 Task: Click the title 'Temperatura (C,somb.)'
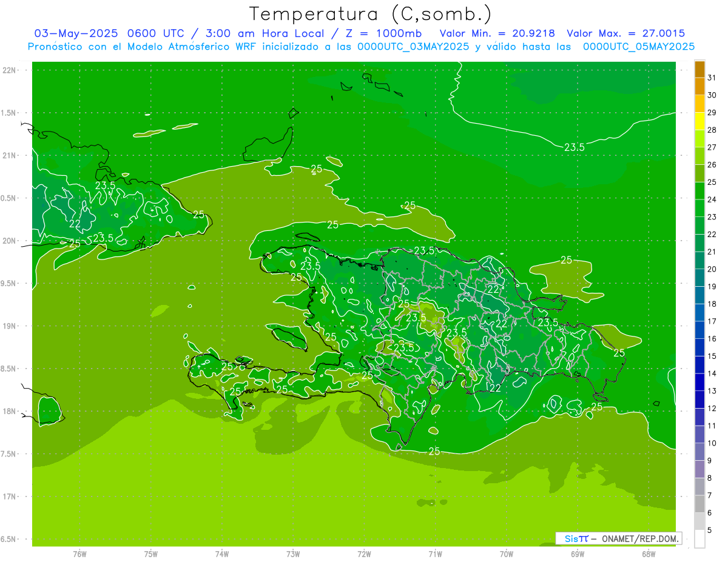[x=370, y=14]
